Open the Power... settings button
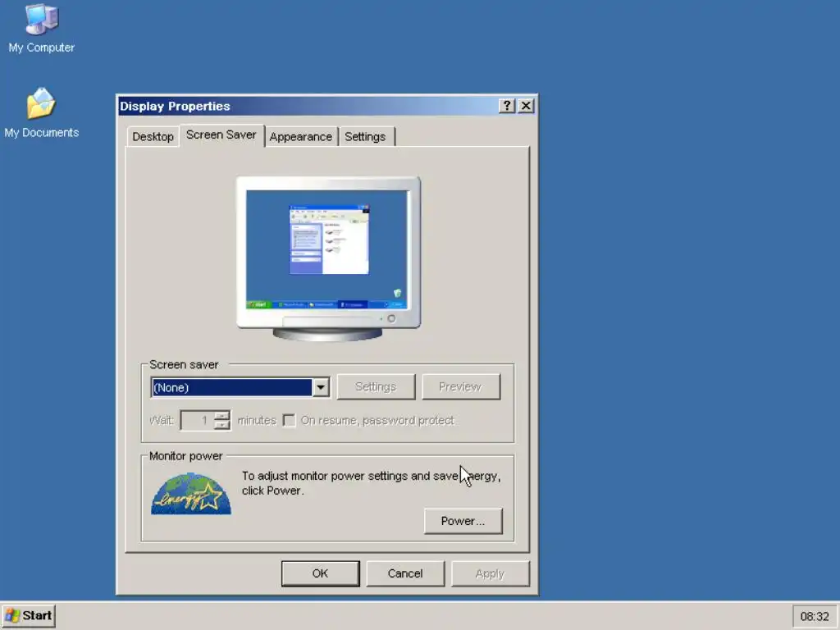Image resolution: width=840 pixels, height=630 pixels. coord(463,521)
